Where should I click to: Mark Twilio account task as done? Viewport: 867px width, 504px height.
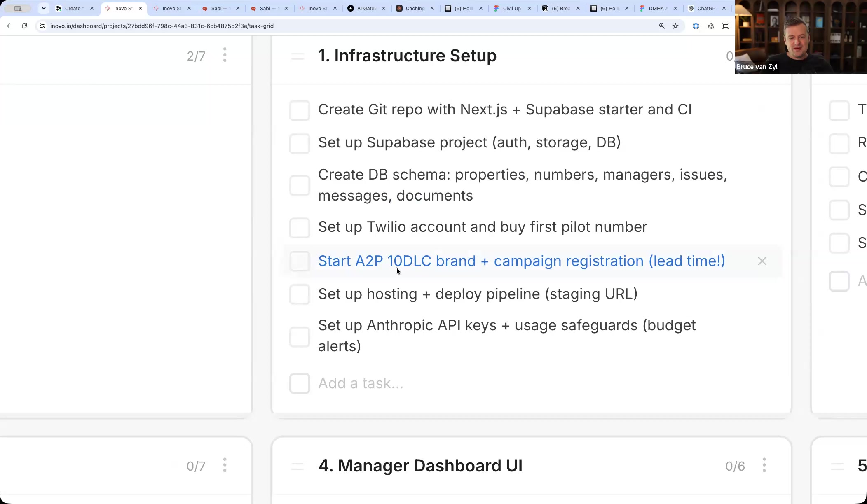tap(300, 228)
